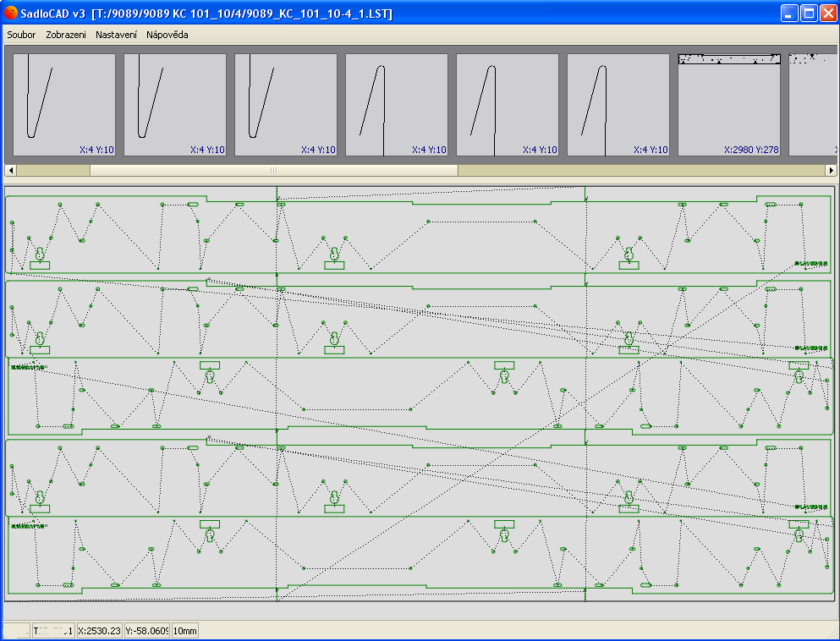Select the third U-shaped profile thumbnail

tap(286, 104)
